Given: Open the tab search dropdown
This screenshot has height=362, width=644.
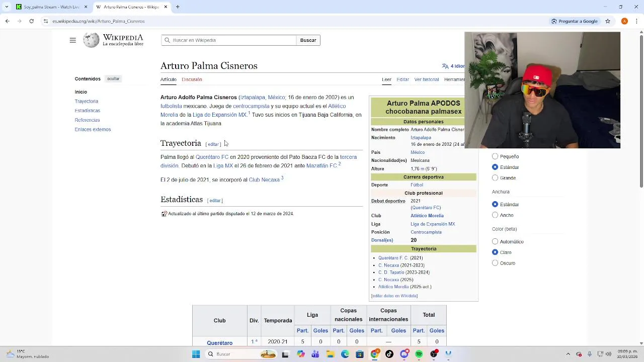Looking at the screenshot, I should pos(7,7).
